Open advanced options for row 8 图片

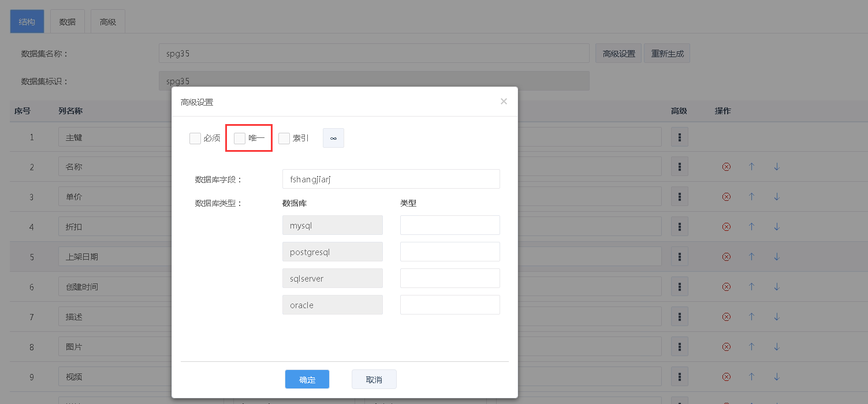(x=680, y=347)
